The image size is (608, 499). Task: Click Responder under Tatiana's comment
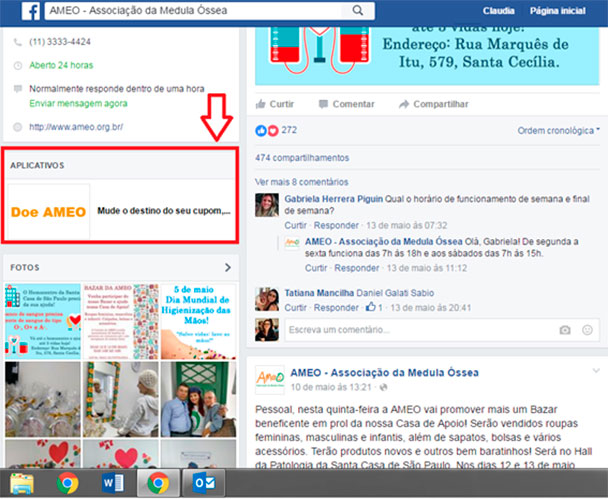336,307
